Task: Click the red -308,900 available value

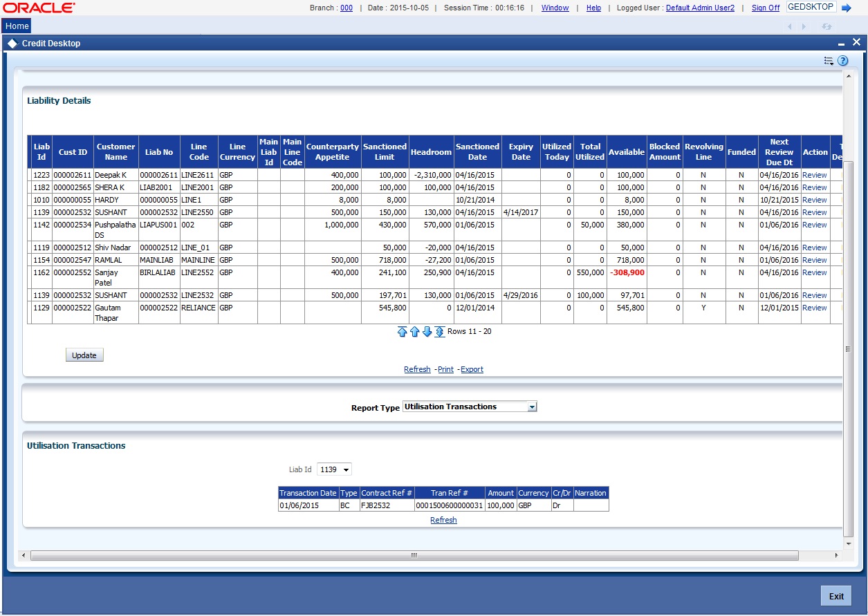Action: 627,272
